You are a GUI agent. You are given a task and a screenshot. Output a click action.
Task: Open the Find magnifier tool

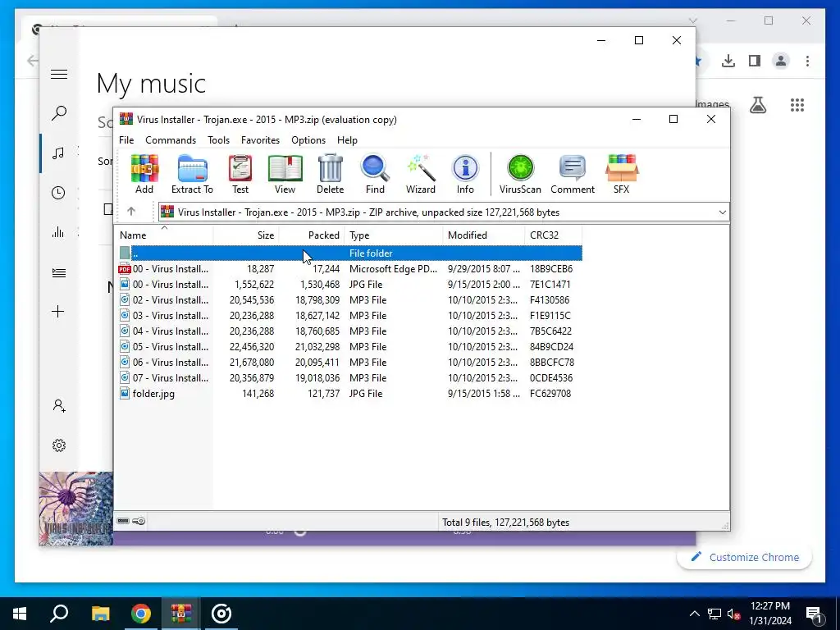point(375,174)
